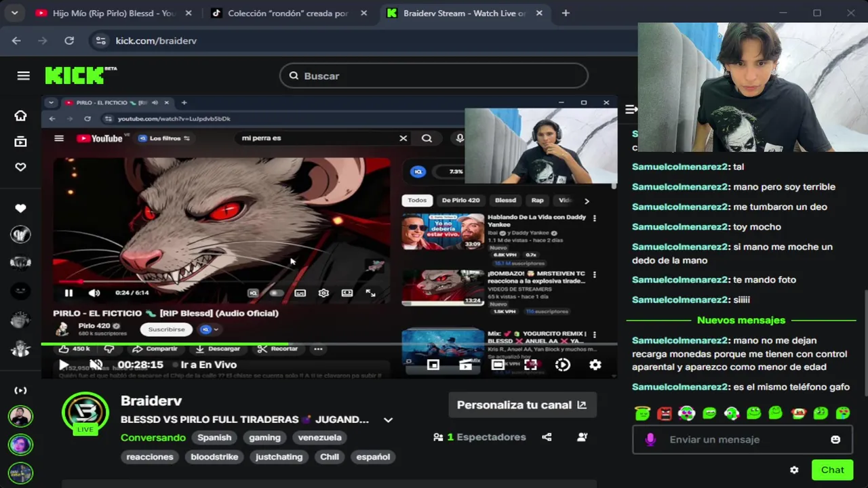Go back in browser history
868x488 pixels.
click(x=16, y=41)
